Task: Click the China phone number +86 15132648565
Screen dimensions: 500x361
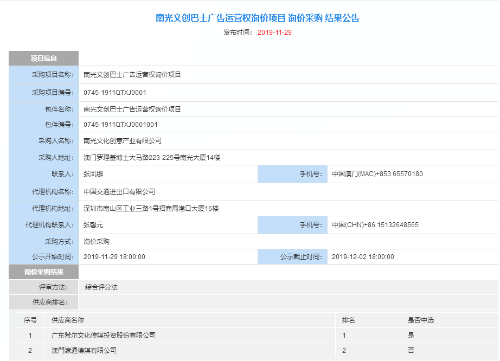Action: coord(375,225)
